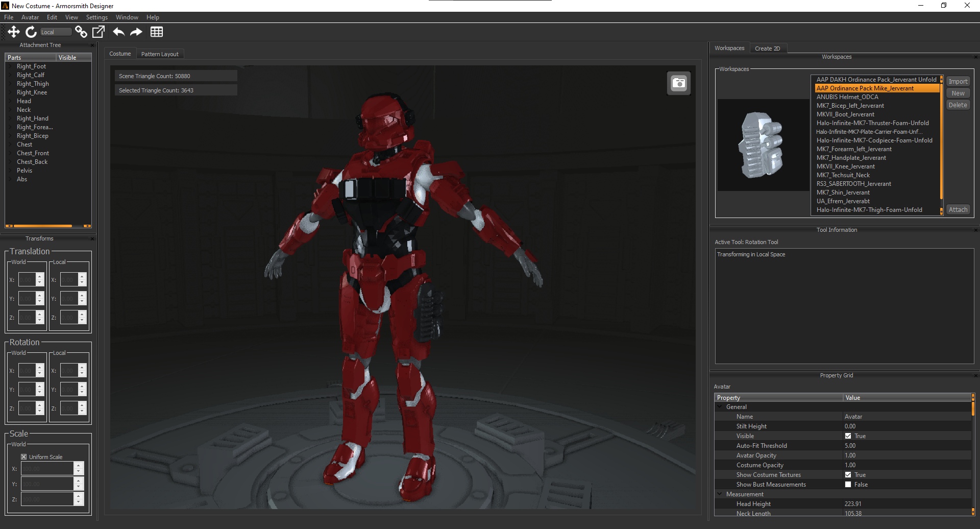Close the Property Grid panel
The height and width of the screenshot is (529, 980).
pyautogui.click(x=976, y=375)
